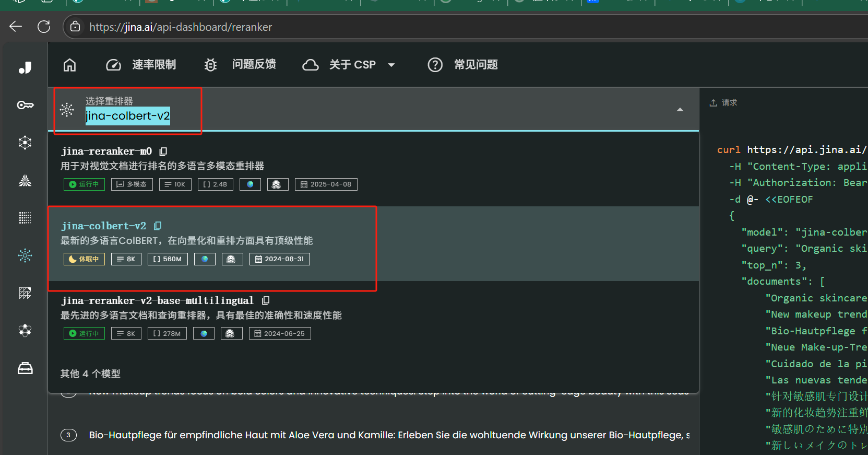Expand 其他 4 个模型 section

click(90, 374)
